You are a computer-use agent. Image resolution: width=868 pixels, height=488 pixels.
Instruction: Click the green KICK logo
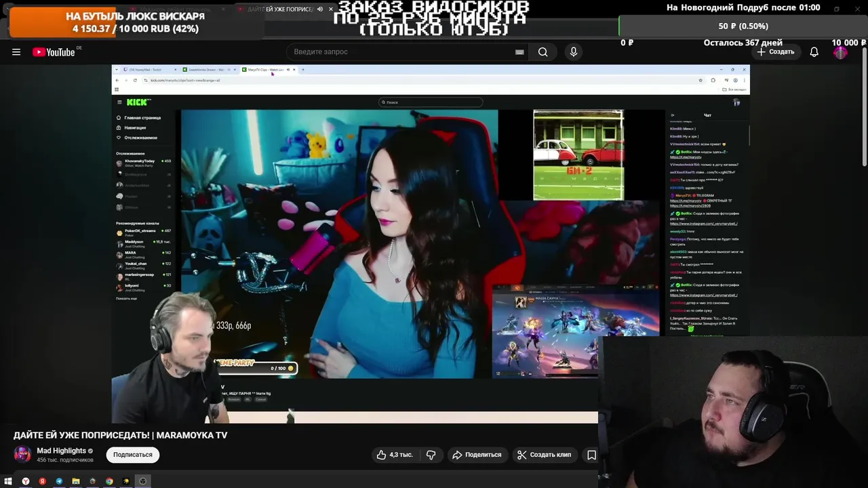138,102
